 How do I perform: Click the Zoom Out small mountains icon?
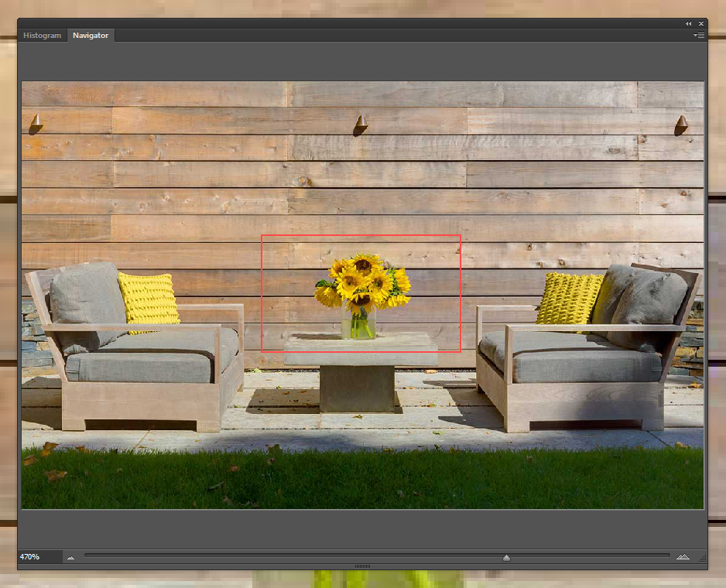(x=71, y=558)
